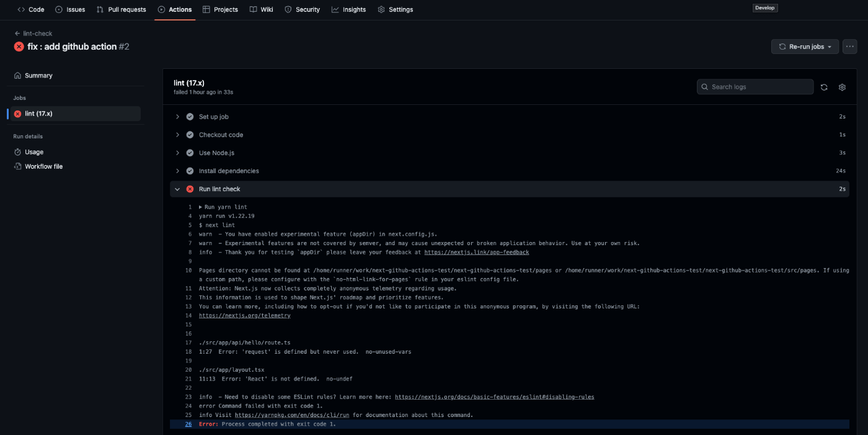Open the repository Settings tab
The image size is (868, 435).
tap(395, 9)
